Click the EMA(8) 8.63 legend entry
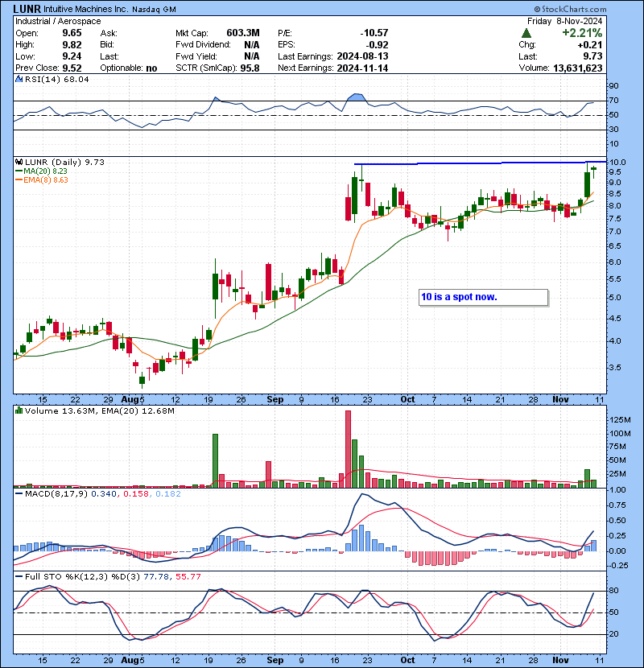The width and height of the screenshot is (644, 668). pyautogui.click(x=41, y=179)
